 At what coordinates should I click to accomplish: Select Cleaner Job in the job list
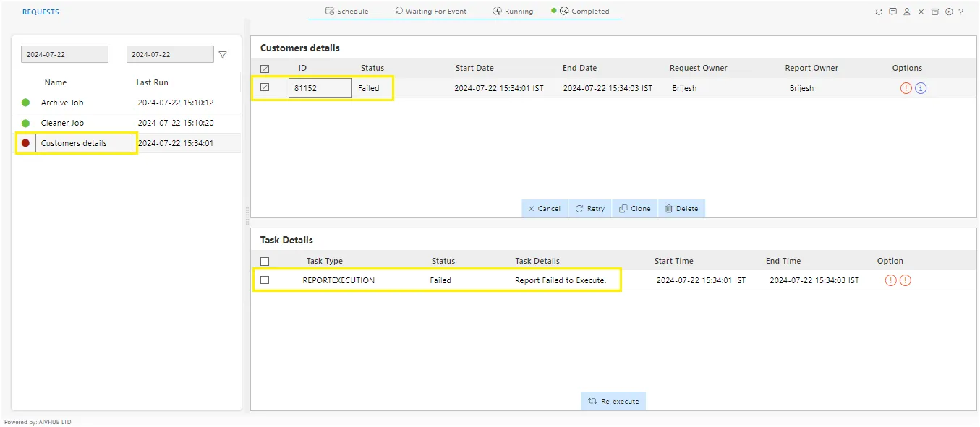[x=62, y=123]
